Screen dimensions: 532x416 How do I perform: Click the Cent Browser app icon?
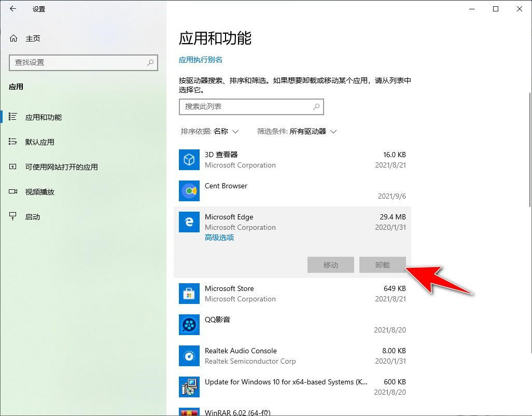click(189, 191)
